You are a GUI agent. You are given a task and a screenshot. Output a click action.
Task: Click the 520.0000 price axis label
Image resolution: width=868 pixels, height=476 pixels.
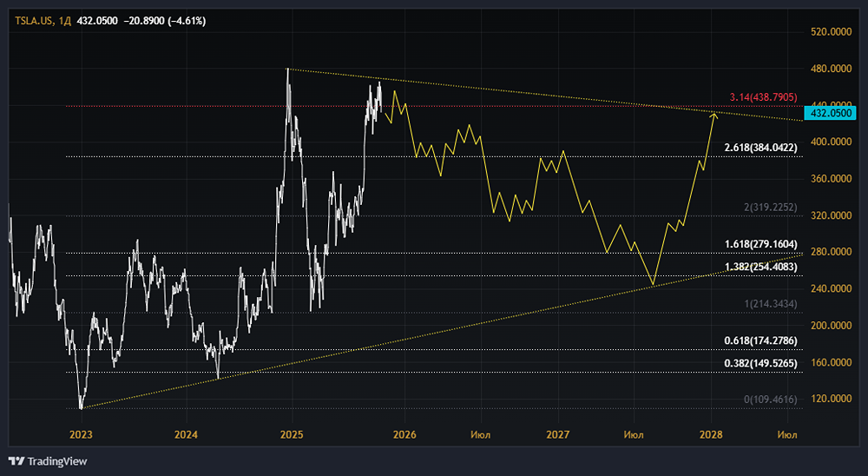click(831, 32)
